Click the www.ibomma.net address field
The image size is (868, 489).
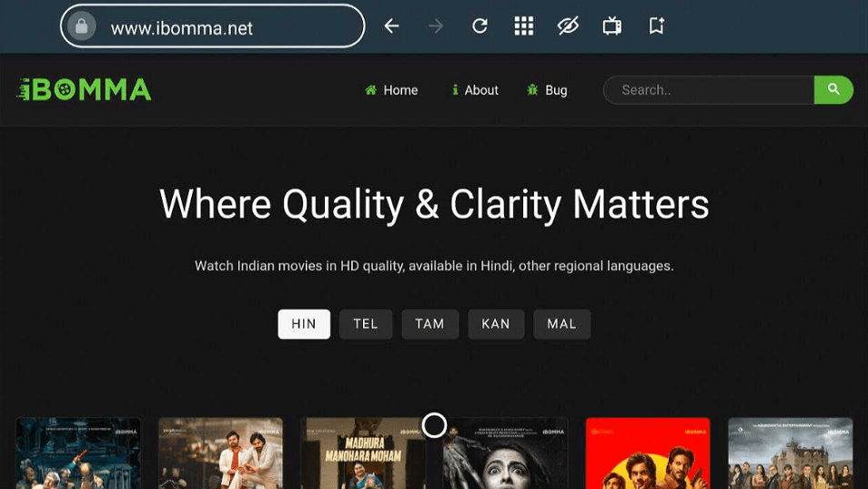coord(213,26)
